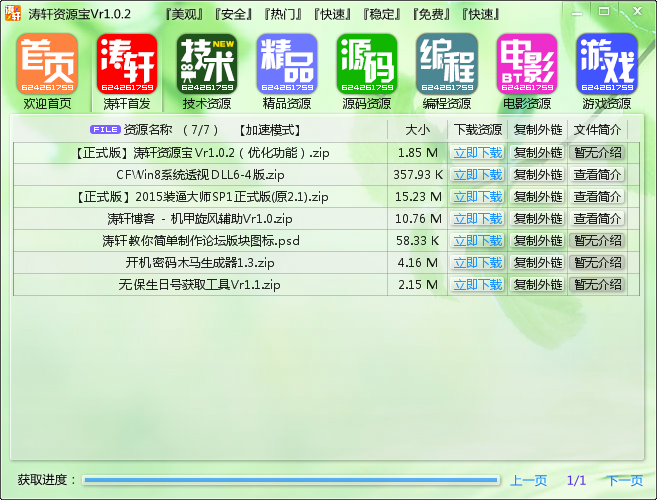657x500 pixels.
Task: Copy external link for 机甲旋风辅助Vr1.0.zip
Action: point(538,218)
